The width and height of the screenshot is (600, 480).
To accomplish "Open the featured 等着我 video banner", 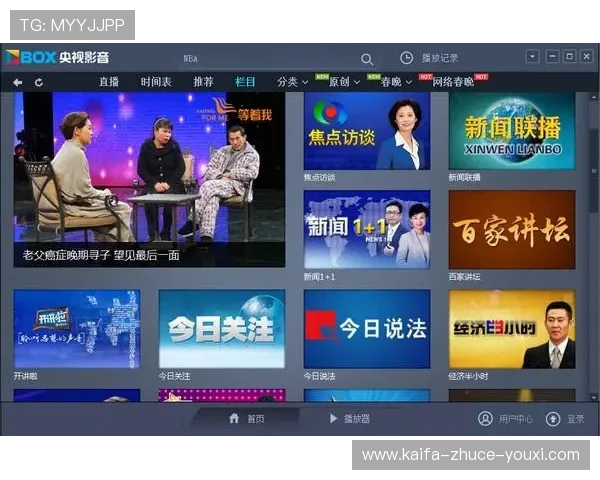I will pyautogui.click(x=149, y=179).
